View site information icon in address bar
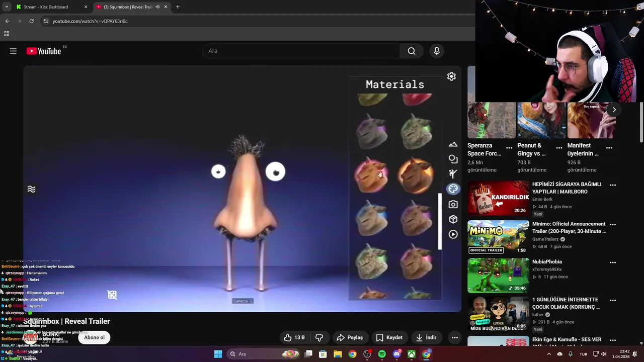 tap(46, 21)
